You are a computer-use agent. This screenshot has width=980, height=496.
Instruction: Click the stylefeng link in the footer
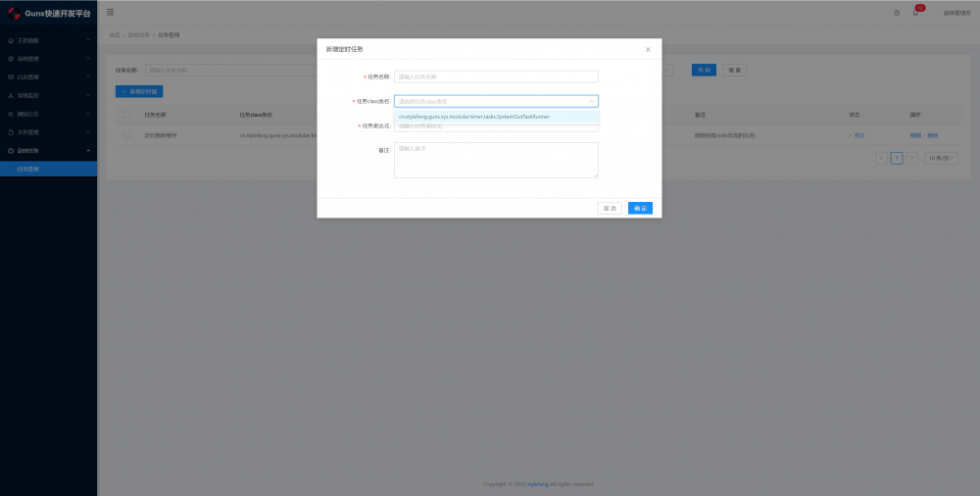click(x=537, y=484)
